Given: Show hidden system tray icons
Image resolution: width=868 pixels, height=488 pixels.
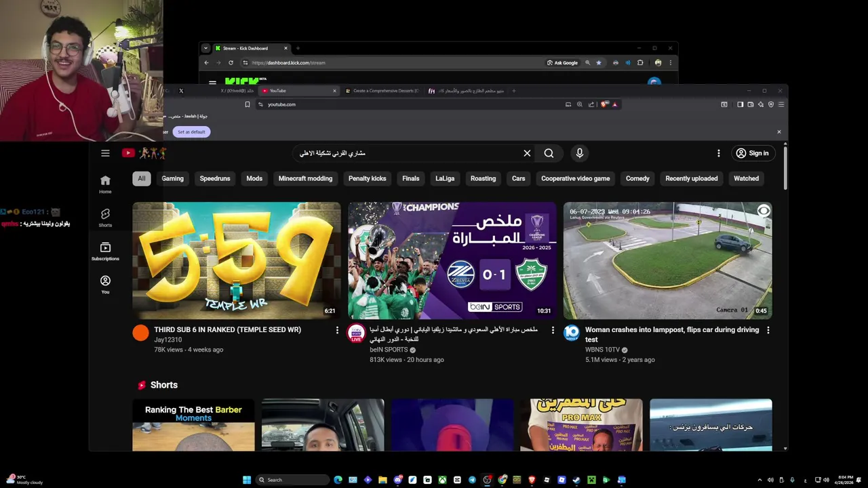Looking at the screenshot, I should tap(759, 480).
